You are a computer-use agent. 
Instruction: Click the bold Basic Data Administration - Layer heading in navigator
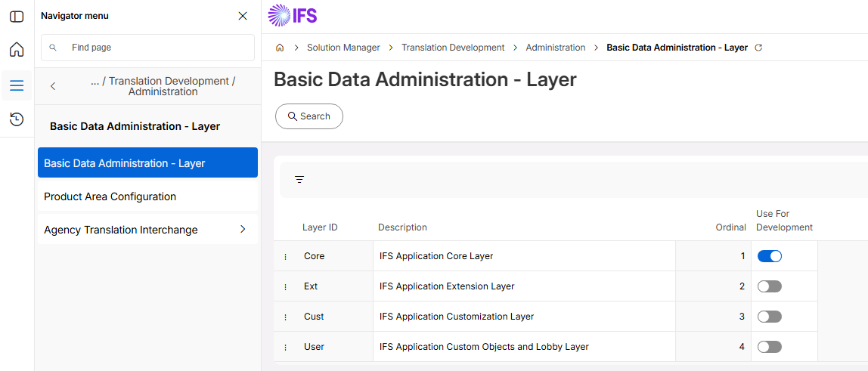coord(135,127)
